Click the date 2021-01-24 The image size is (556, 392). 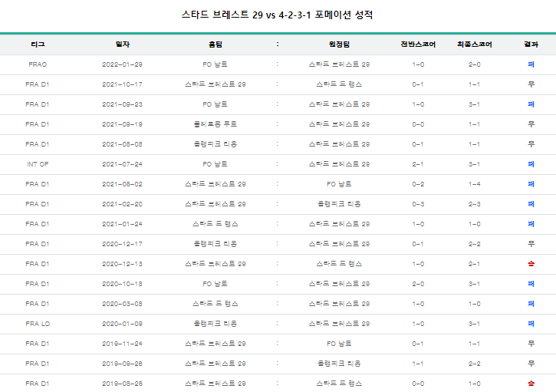(x=123, y=224)
